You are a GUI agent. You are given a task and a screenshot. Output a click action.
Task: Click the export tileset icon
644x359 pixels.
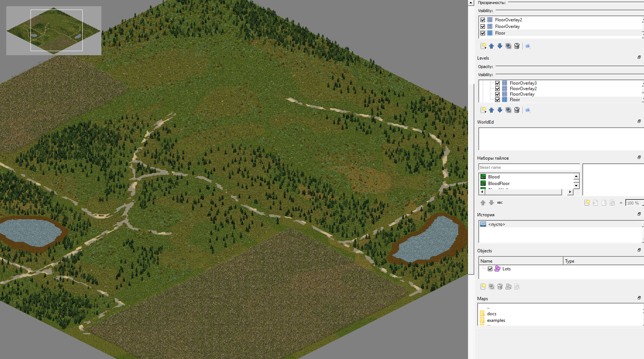coord(604,203)
